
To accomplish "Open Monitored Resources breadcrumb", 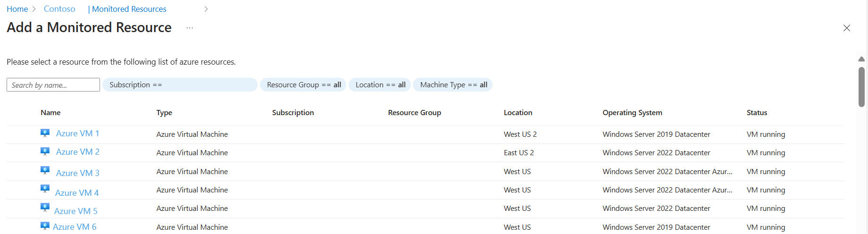I will coord(129,9).
